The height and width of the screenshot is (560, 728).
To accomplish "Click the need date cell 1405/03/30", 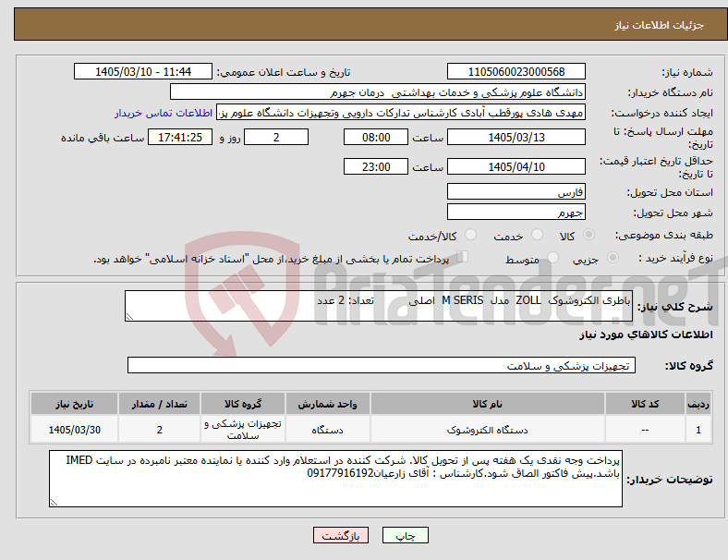I will (x=74, y=430).
